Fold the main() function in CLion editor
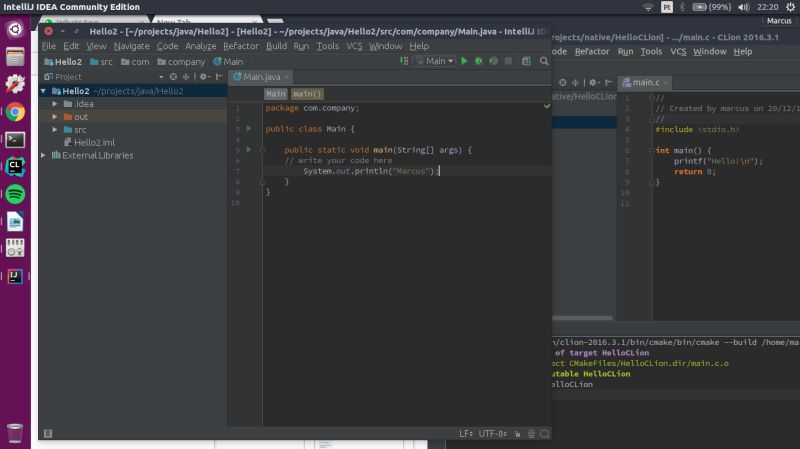The height and width of the screenshot is (449, 800). 652,151
